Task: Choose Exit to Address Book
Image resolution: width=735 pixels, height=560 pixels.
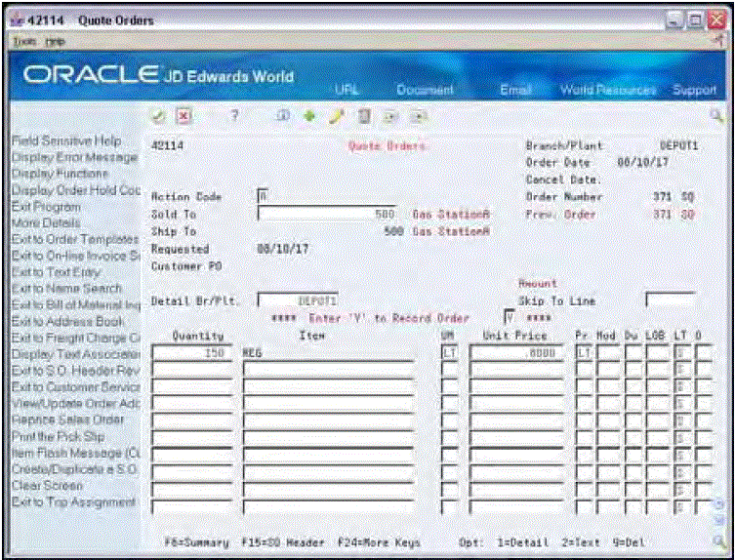Action: [x=68, y=322]
